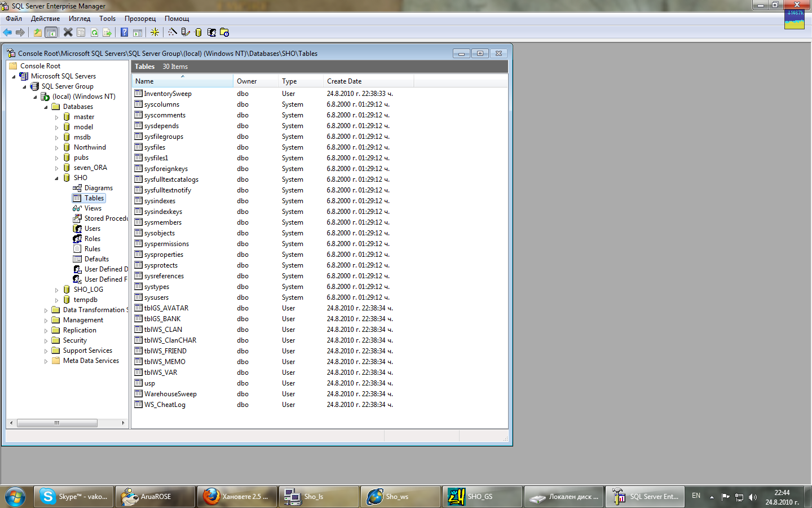Expand the Northwind database node
The width and height of the screenshot is (812, 508).
[x=56, y=148]
